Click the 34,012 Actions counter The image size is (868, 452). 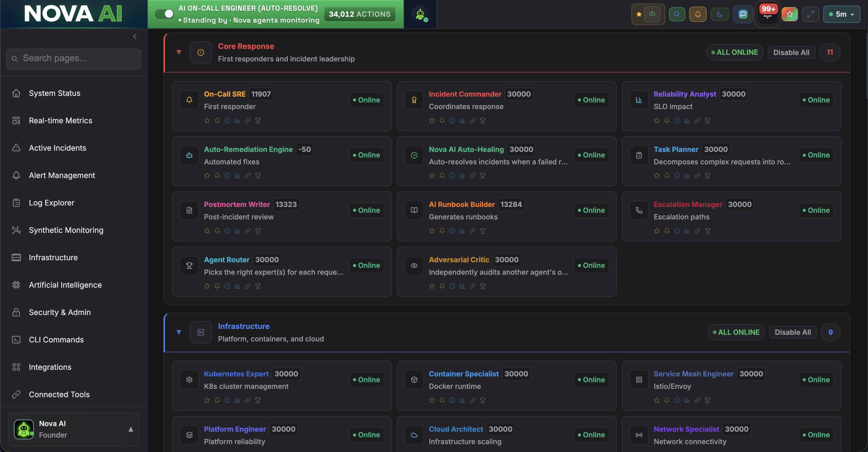[360, 14]
